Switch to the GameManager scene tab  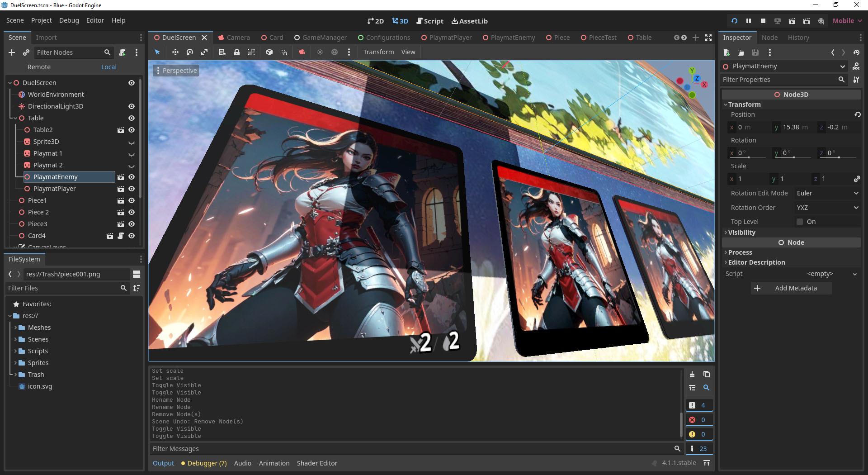pos(320,38)
